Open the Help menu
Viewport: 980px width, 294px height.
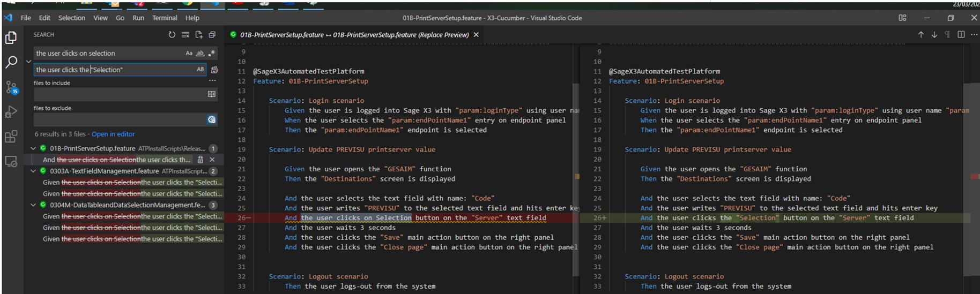click(192, 18)
